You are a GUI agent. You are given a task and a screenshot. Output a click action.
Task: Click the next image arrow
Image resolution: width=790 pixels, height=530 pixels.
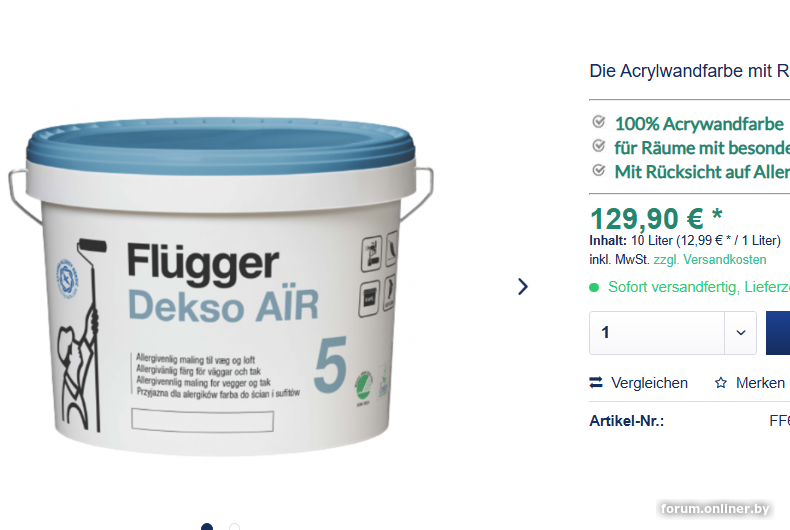[523, 287]
